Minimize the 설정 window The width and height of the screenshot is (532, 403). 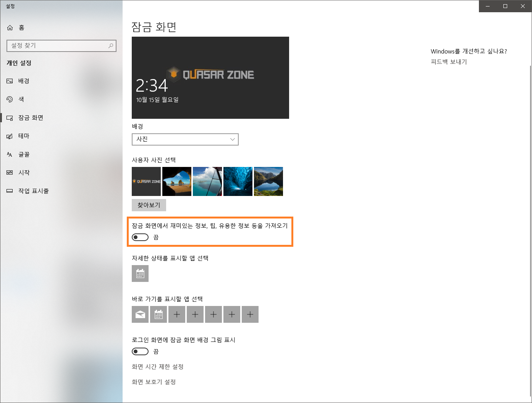488,6
